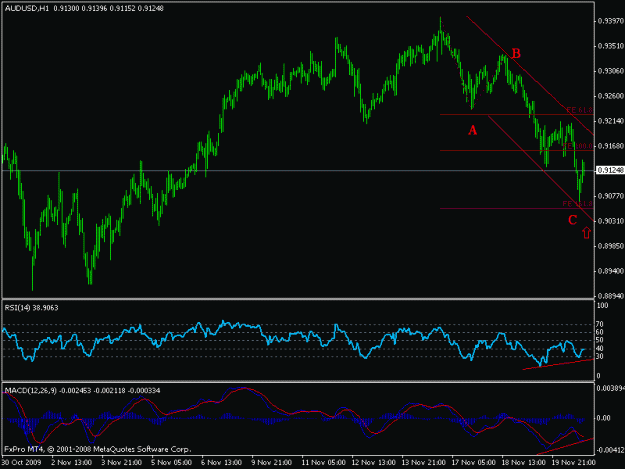Screen dimensions: 625x469
Task: Select the red wave label C
Action: coord(572,220)
